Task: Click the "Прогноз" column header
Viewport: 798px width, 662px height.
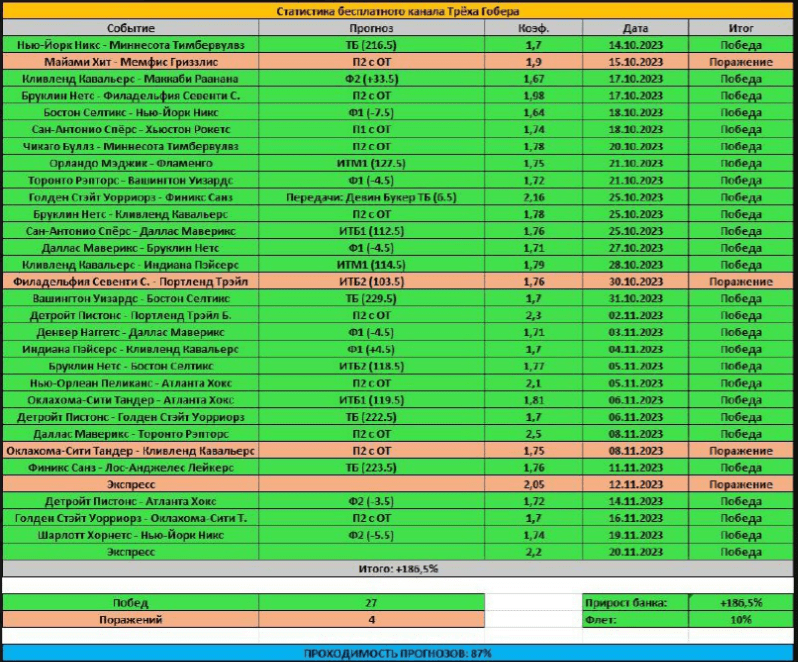Action: pos(371,29)
